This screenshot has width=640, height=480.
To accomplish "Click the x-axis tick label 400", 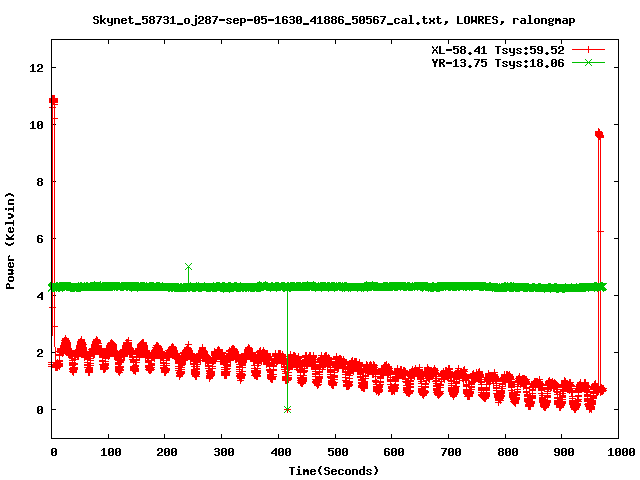I will click(x=280, y=452).
